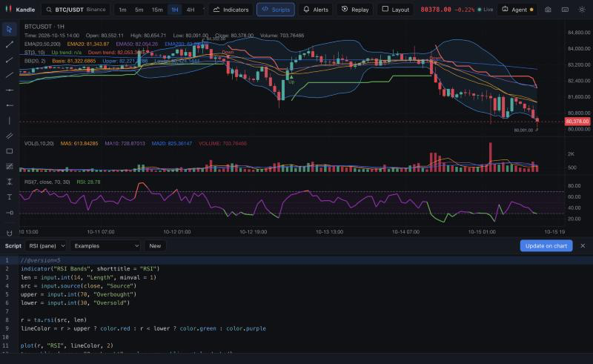Open the Agent panel
The width and height of the screenshot is (593, 364).
coord(517,10)
